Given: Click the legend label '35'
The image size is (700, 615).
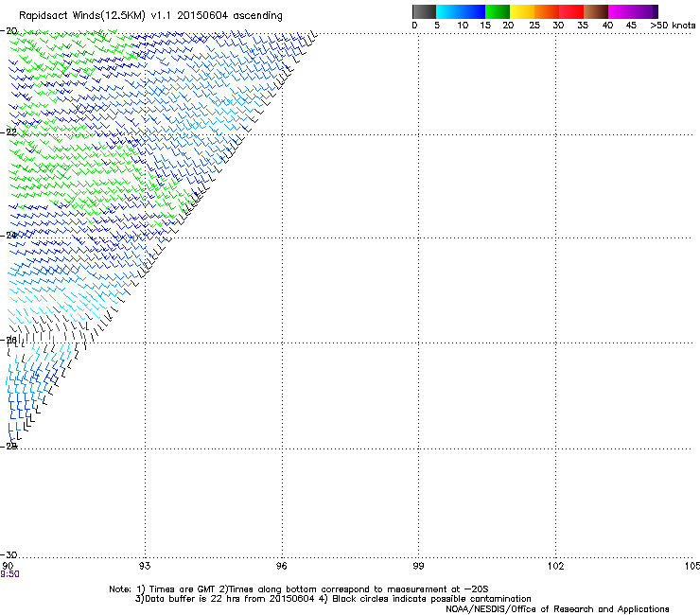Looking at the screenshot, I should point(583,26).
